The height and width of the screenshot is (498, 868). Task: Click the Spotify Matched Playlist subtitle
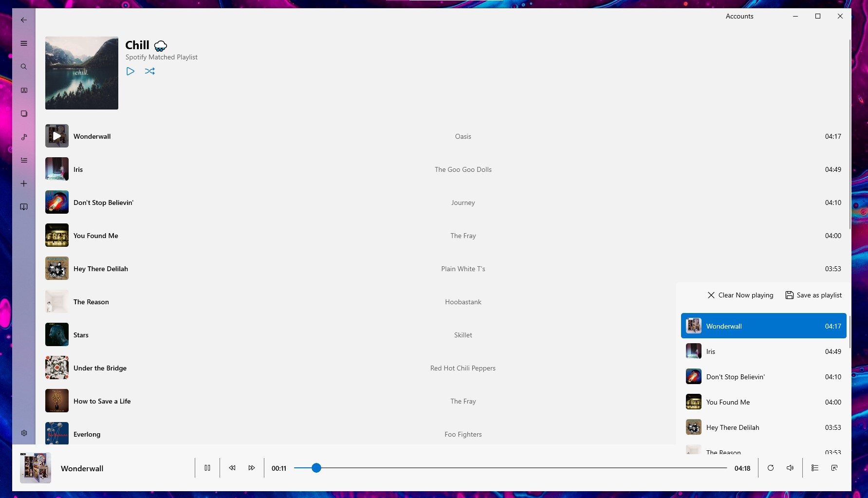(x=161, y=57)
